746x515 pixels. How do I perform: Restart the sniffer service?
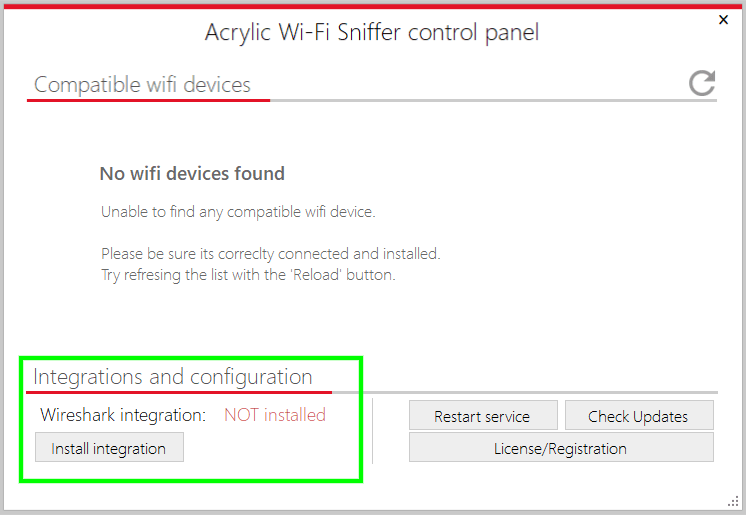click(483, 416)
